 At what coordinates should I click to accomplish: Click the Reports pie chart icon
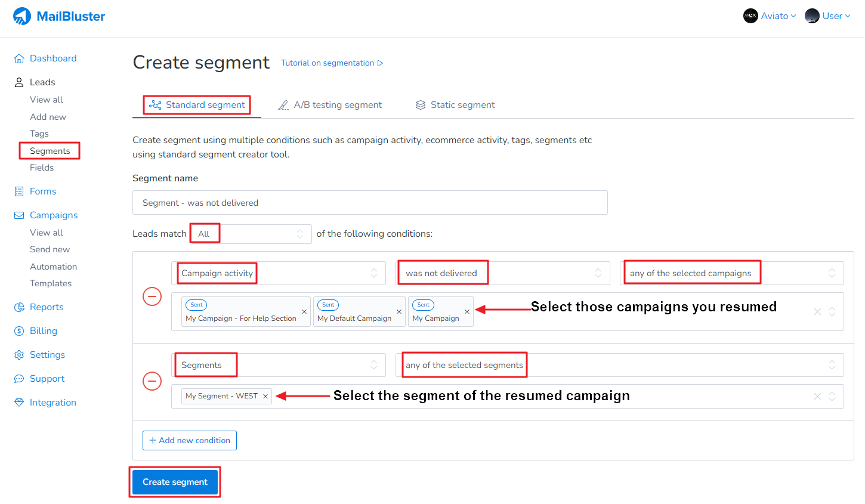click(19, 307)
